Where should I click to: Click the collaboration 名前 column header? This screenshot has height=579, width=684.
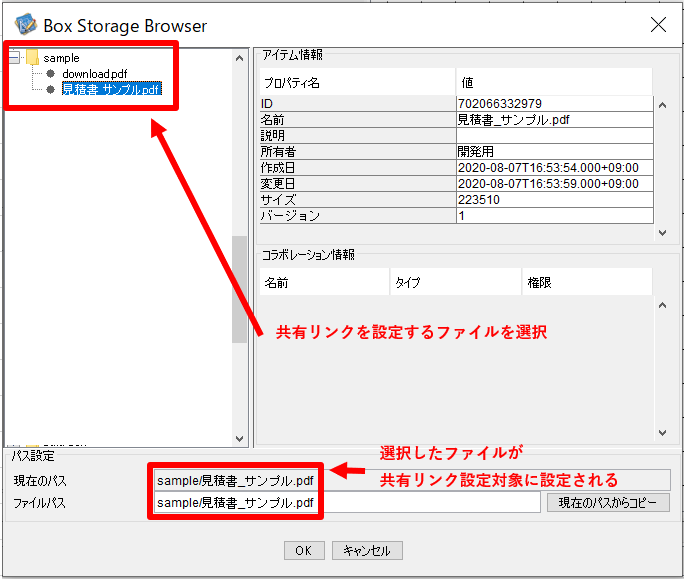click(x=324, y=282)
